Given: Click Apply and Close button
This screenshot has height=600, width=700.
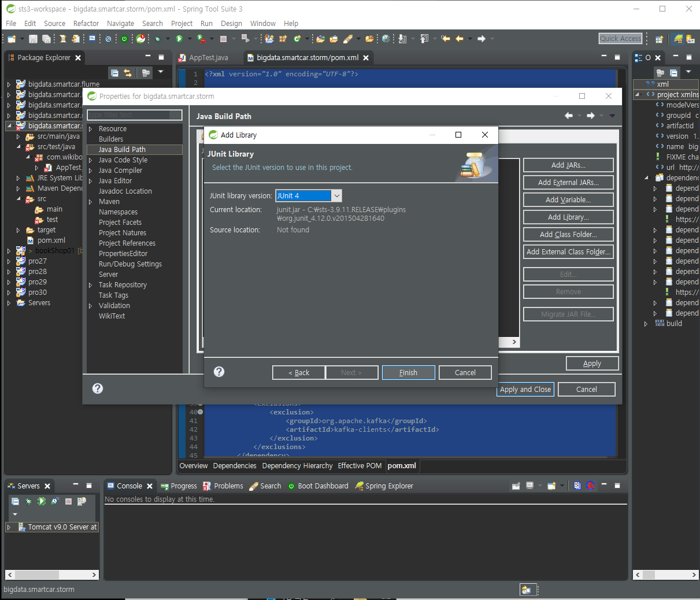Looking at the screenshot, I should 525,390.
